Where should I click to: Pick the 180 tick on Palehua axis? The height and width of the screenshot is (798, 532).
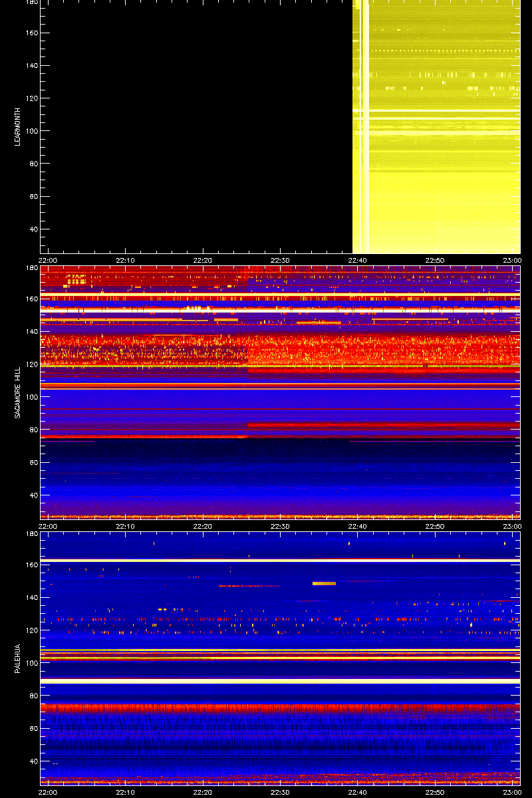coord(32,534)
